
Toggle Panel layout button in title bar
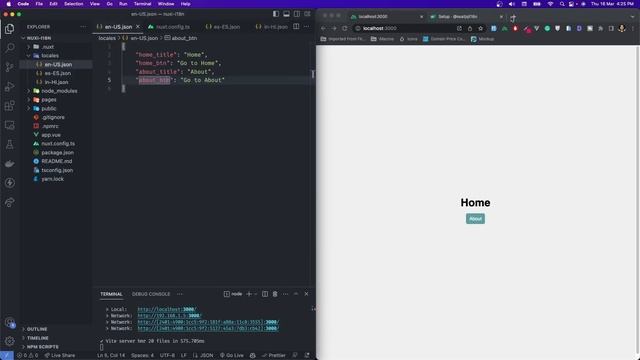(287, 14)
